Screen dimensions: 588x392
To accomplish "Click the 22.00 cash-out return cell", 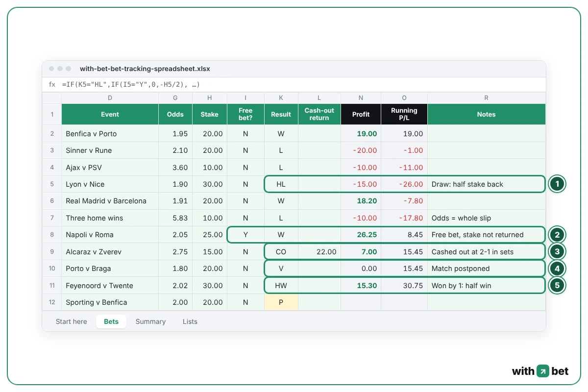I will point(319,252).
